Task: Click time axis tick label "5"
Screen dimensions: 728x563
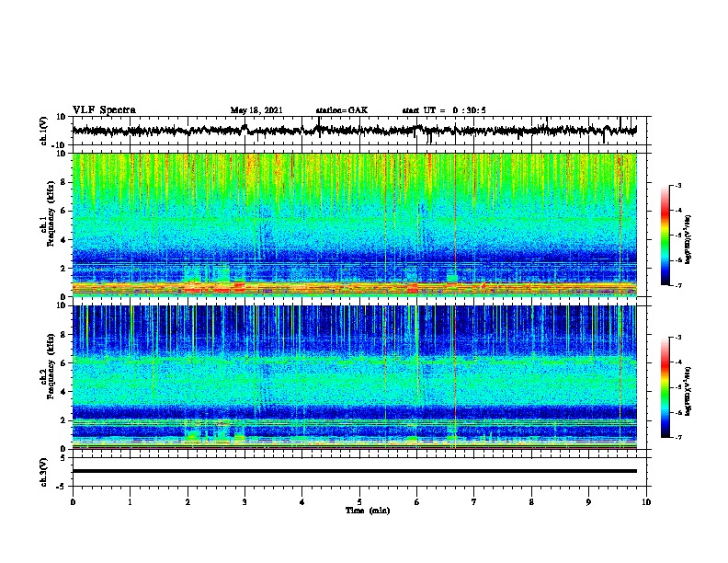Action: tap(359, 502)
